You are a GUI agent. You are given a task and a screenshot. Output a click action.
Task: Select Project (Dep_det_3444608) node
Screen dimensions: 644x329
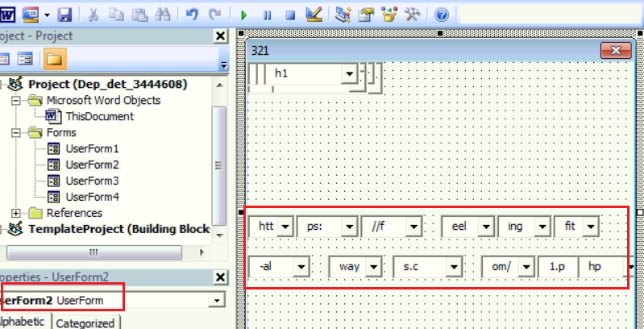click(108, 85)
